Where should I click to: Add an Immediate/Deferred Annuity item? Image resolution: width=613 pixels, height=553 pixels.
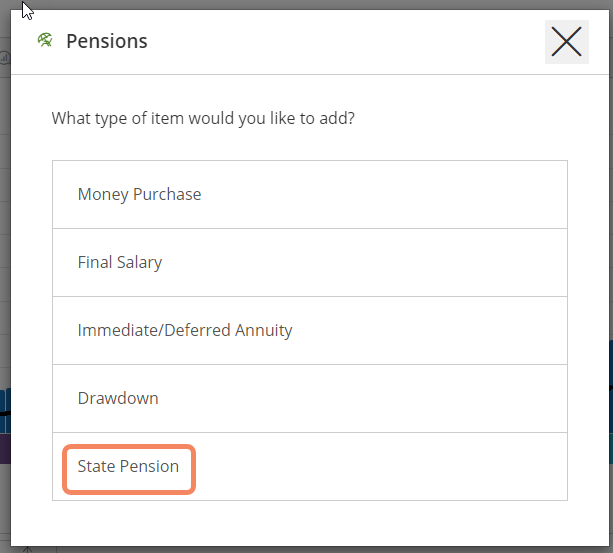(185, 330)
